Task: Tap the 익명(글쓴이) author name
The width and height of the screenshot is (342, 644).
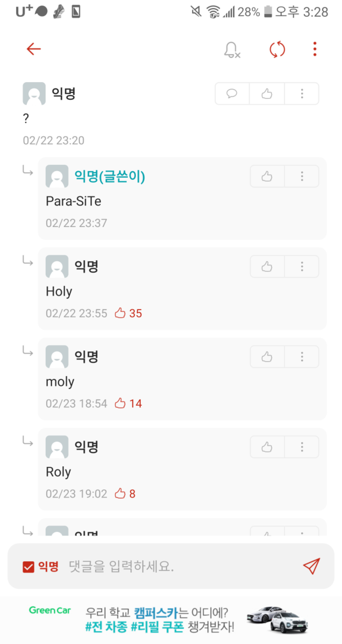Action: [109, 176]
